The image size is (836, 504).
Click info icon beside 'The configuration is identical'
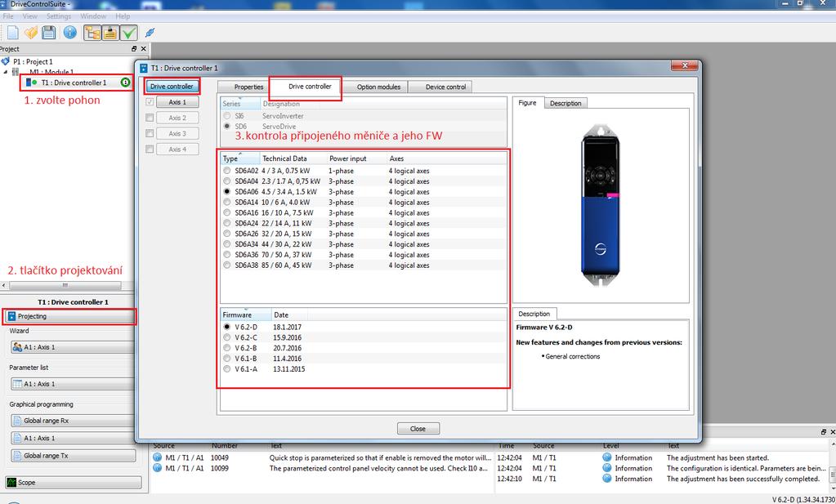tap(606, 468)
